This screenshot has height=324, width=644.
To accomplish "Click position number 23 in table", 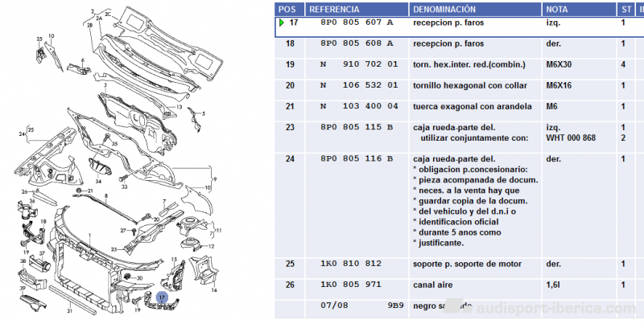I will (x=290, y=127).
